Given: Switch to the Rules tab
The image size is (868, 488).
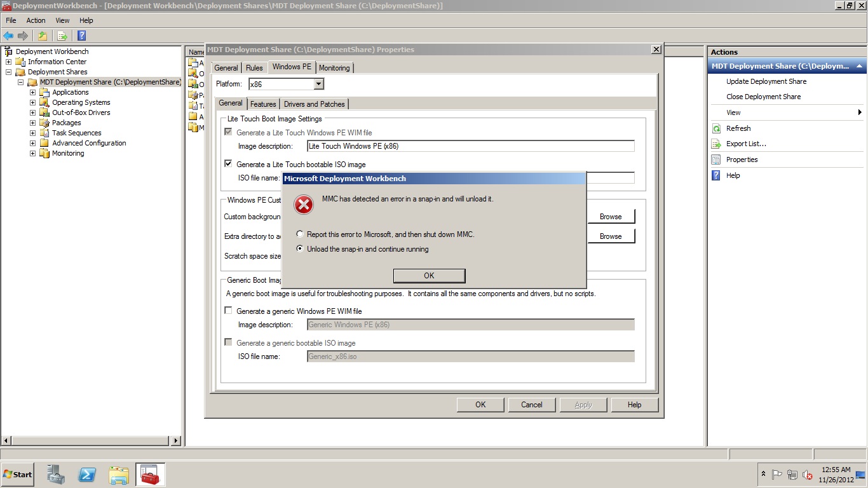Looking at the screenshot, I should point(254,68).
